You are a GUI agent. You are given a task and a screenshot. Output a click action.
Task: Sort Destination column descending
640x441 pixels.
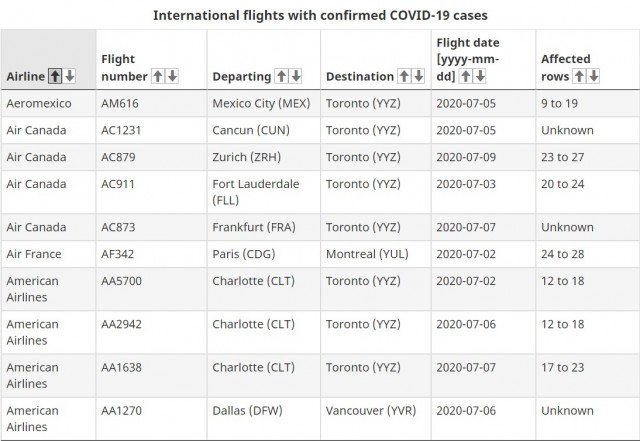419,76
